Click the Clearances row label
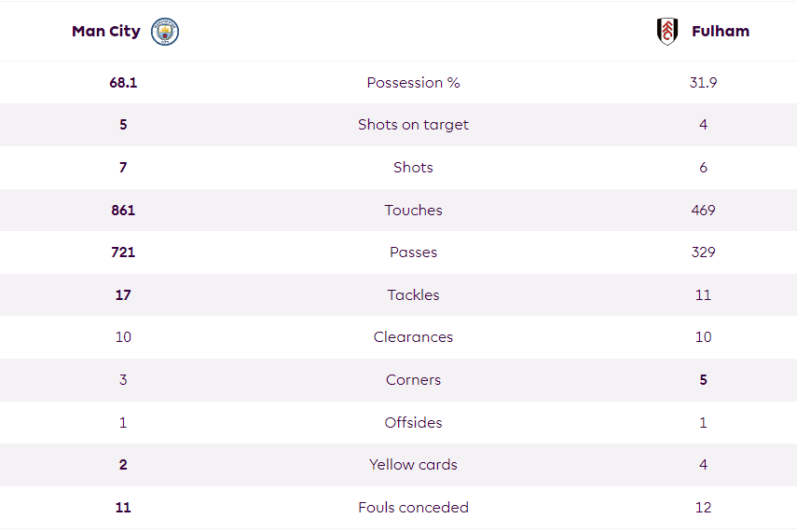The height and width of the screenshot is (532, 797). (413, 337)
